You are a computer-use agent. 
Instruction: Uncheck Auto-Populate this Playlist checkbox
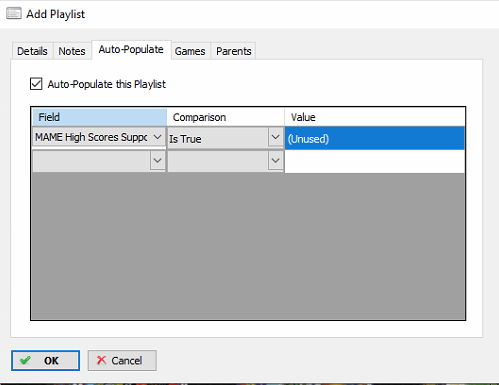[x=36, y=84]
